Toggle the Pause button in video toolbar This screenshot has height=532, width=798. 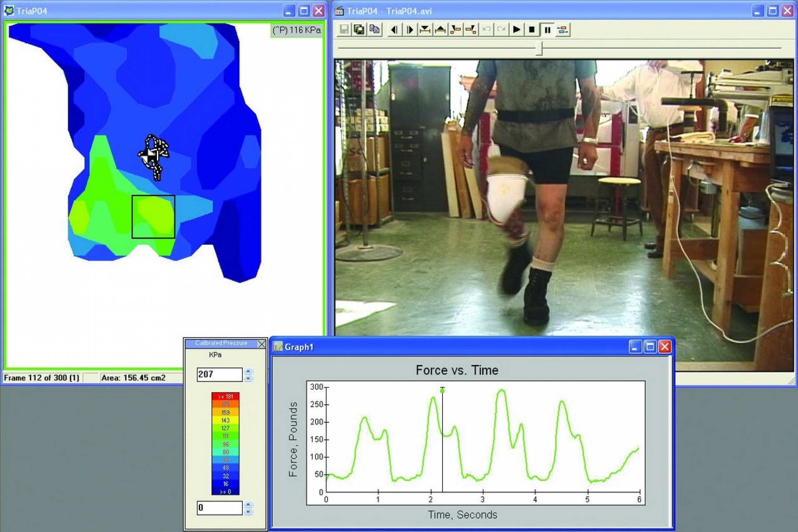coord(547,30)
